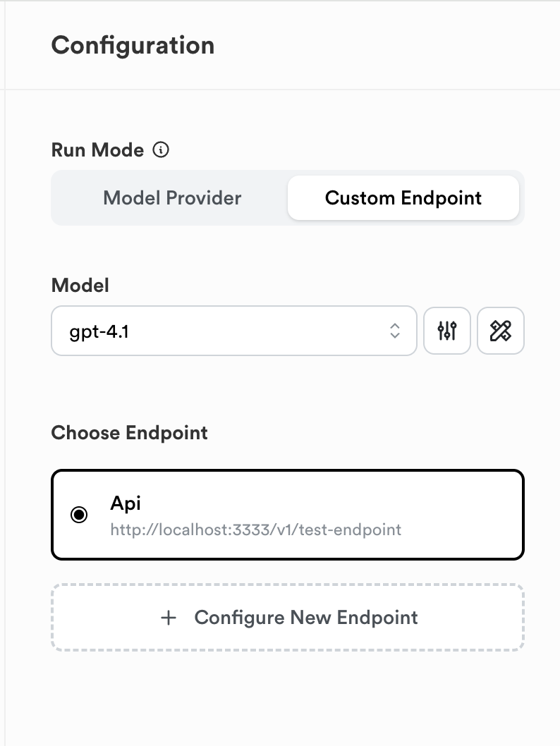Click the plus icon for new endpoint

tap(169, 618)
